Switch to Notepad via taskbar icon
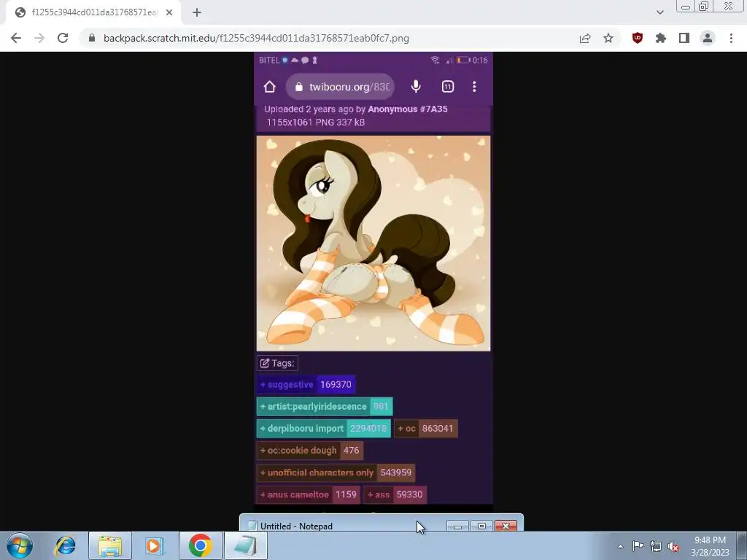Viewport: 747px width, 560px height. pos(246,545)
